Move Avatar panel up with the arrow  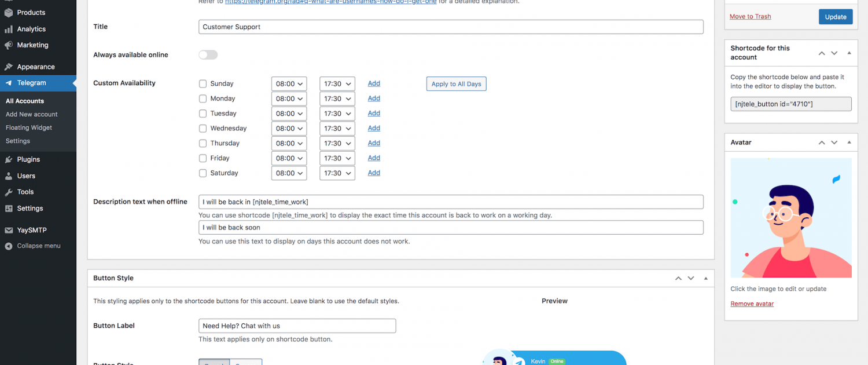[822, 142]
